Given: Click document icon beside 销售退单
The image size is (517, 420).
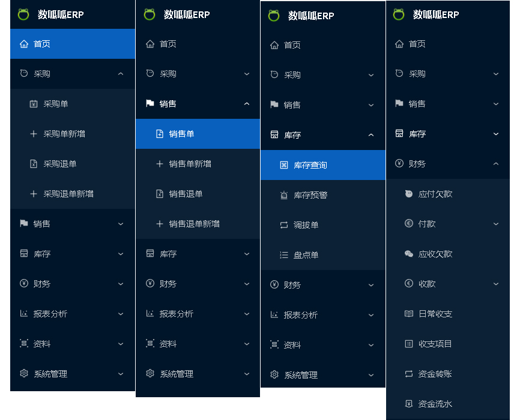Looking at the screenshot, I should pos(160,194).
